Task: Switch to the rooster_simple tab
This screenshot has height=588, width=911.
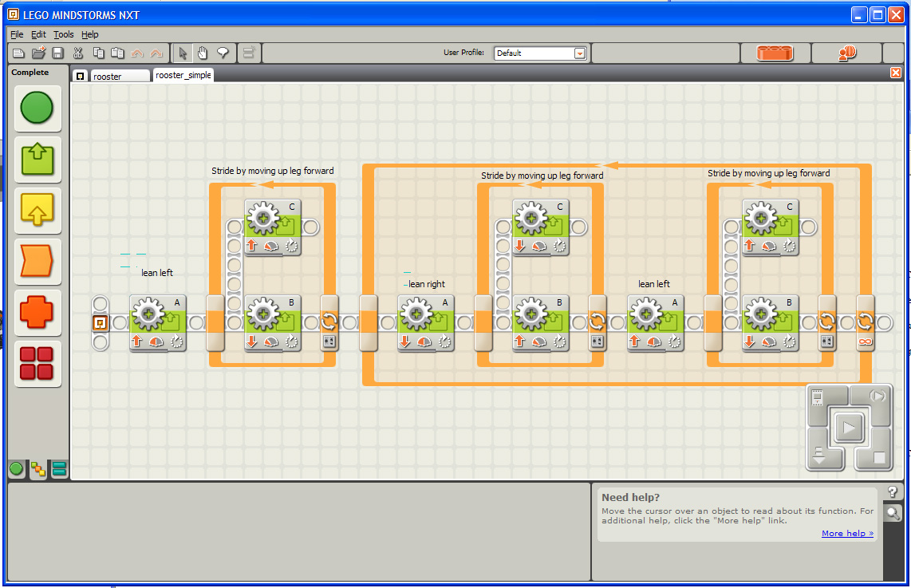Action: [x=183, y=75]
